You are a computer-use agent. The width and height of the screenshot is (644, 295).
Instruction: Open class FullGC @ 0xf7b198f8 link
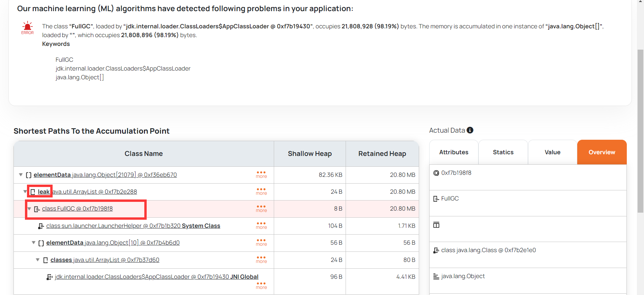(x=77, y=209)
